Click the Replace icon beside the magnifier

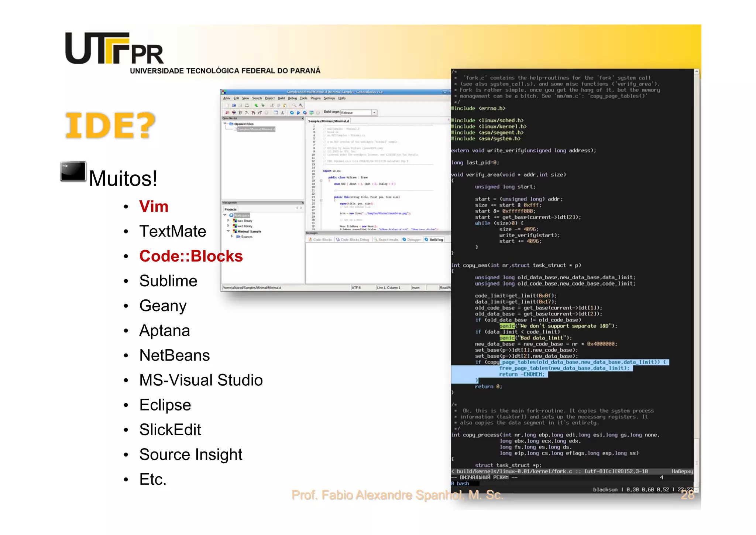coord(301,105)
